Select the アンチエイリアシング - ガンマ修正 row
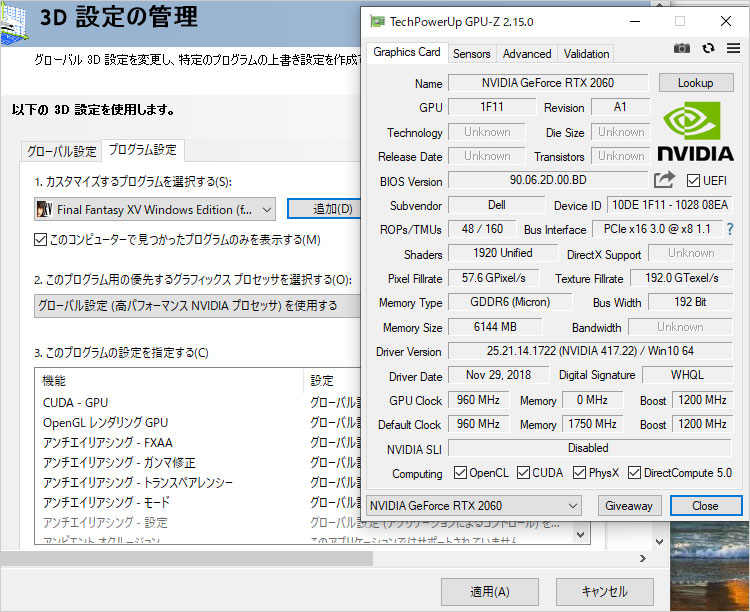 [x=197, y=463]
